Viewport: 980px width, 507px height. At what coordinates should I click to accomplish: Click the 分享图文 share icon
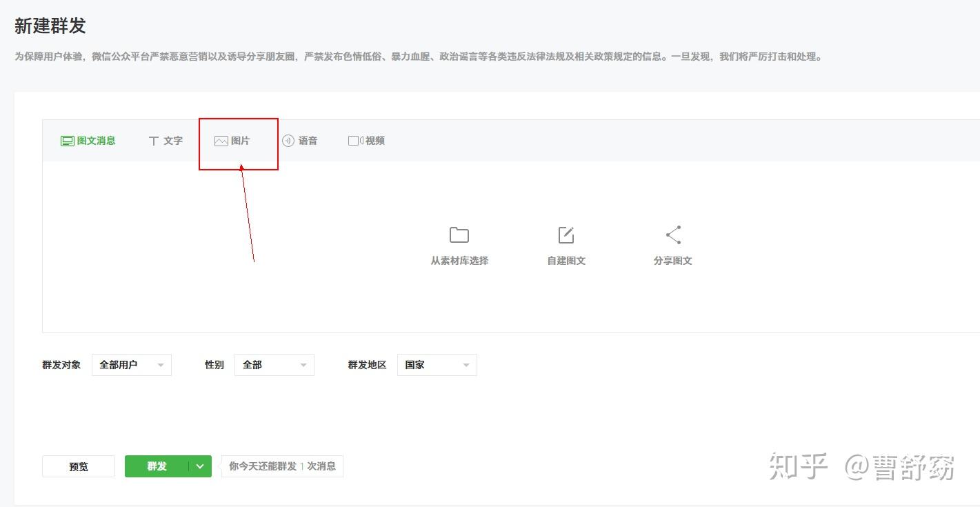(674, 235)
